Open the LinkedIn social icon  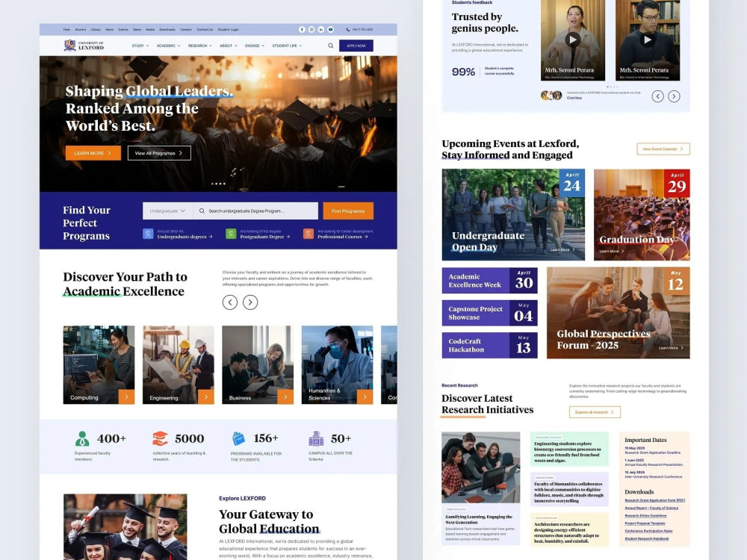click(x=321, y=30)
